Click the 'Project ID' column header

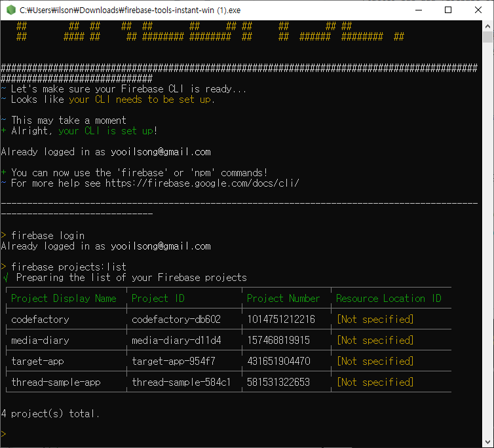click(x=158, y=298)
